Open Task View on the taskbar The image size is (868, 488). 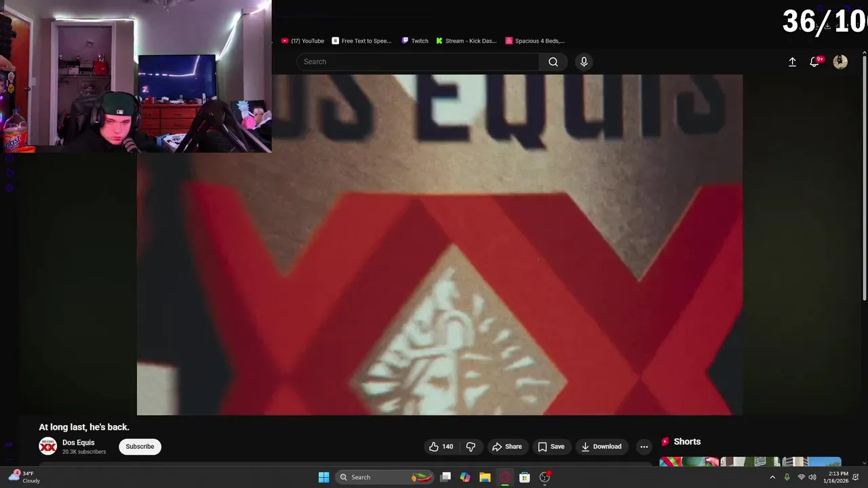click(x=446, y=477)
